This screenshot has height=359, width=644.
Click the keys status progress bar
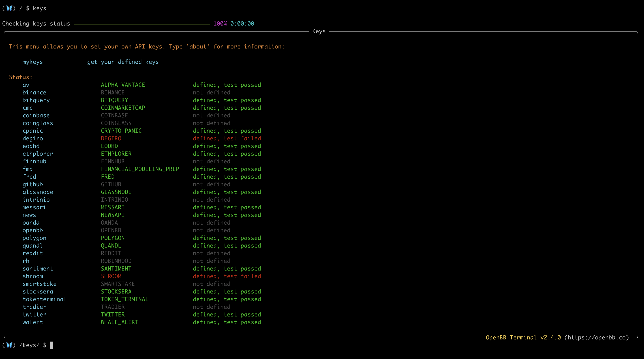[x=142, y=24]
